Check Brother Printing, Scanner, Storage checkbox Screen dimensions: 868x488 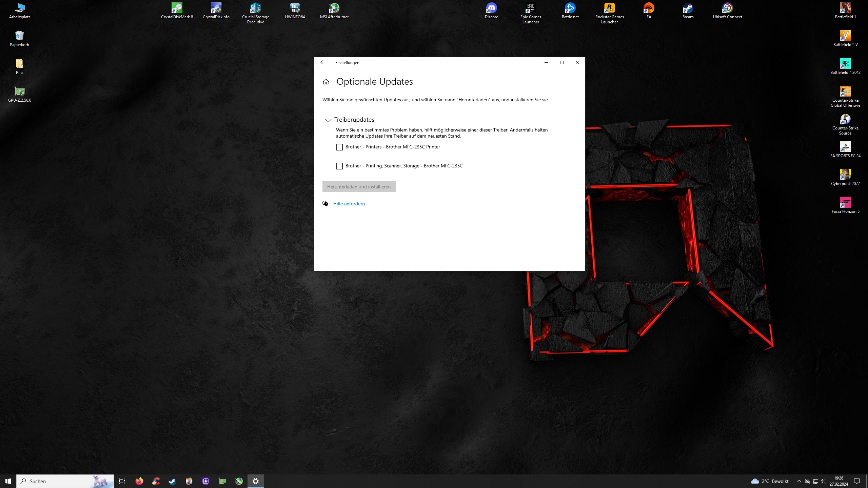tap(339, 166)
